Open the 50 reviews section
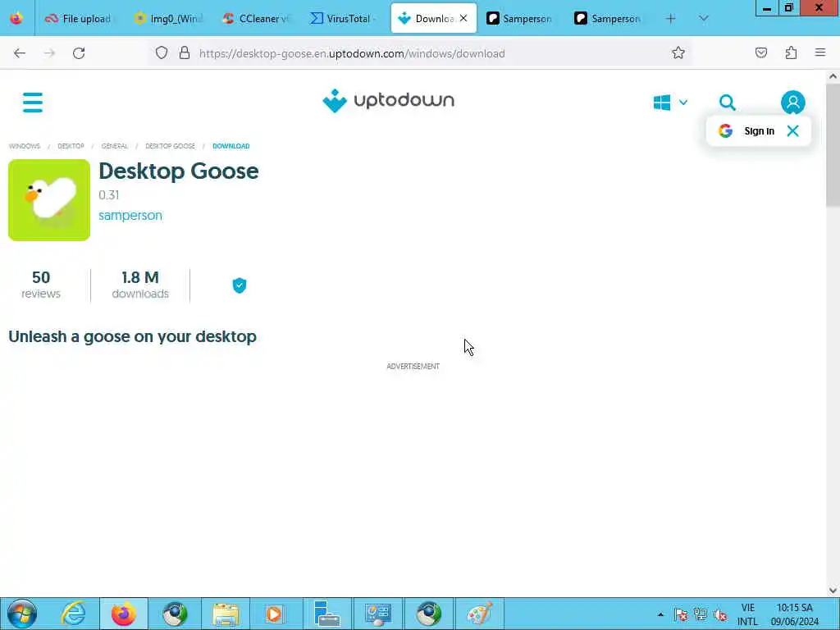Screen dimensions: 840x630 click(41, 285)
